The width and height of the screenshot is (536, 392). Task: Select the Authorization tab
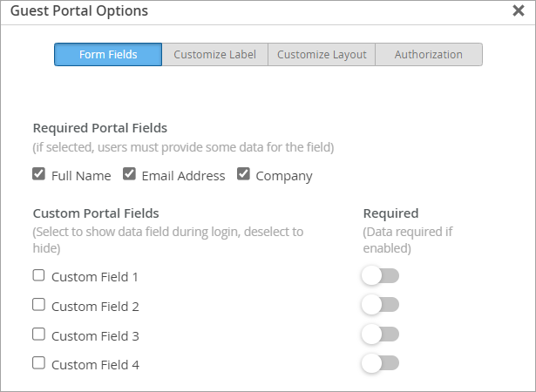[428, 55]
